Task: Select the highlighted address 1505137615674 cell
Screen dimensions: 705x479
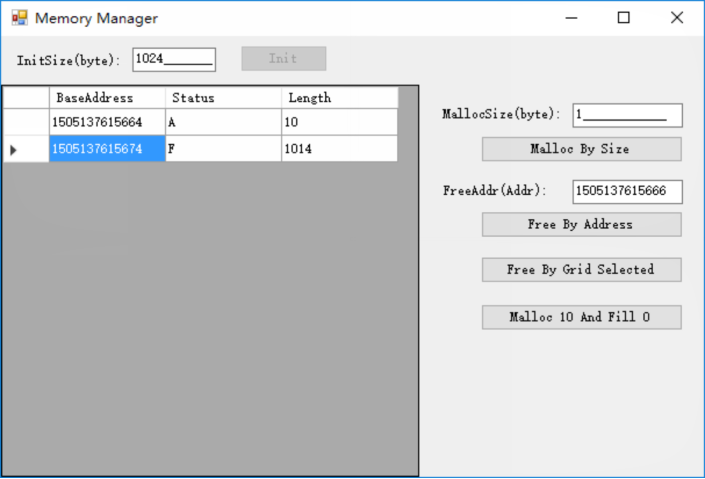Action: pyautogui.click(x=107, y=149)
